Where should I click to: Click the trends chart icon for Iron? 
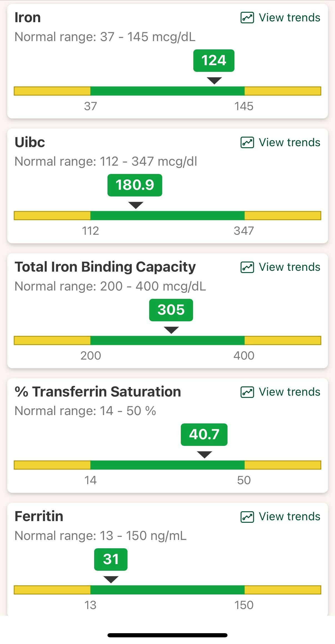click(x=247, y=18)
